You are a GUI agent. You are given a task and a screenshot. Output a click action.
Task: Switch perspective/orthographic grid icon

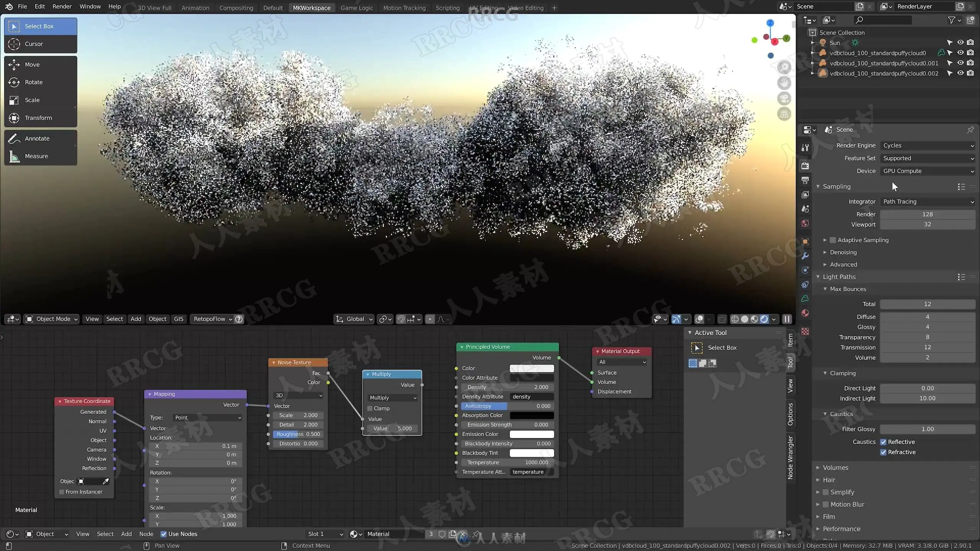pyautogui.click(x=784, y=114)
